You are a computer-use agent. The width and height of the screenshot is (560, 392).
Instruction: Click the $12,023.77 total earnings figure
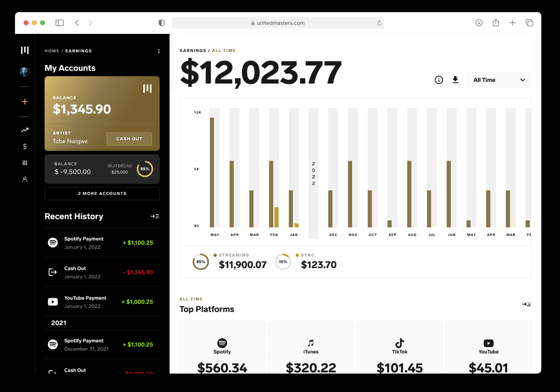coord(261,73)
